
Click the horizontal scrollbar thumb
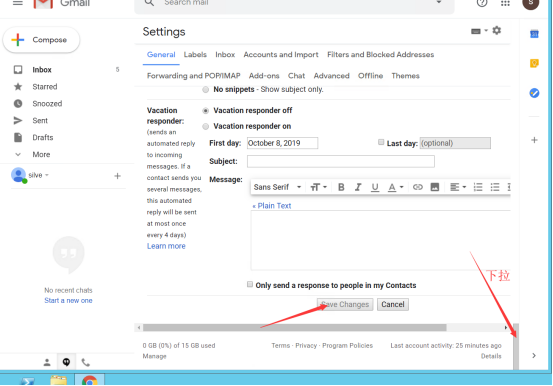294,327
